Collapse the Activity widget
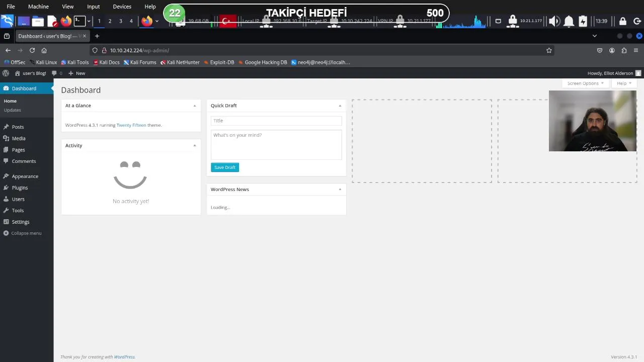The image size is (644, 362). [x=195, y=145]
